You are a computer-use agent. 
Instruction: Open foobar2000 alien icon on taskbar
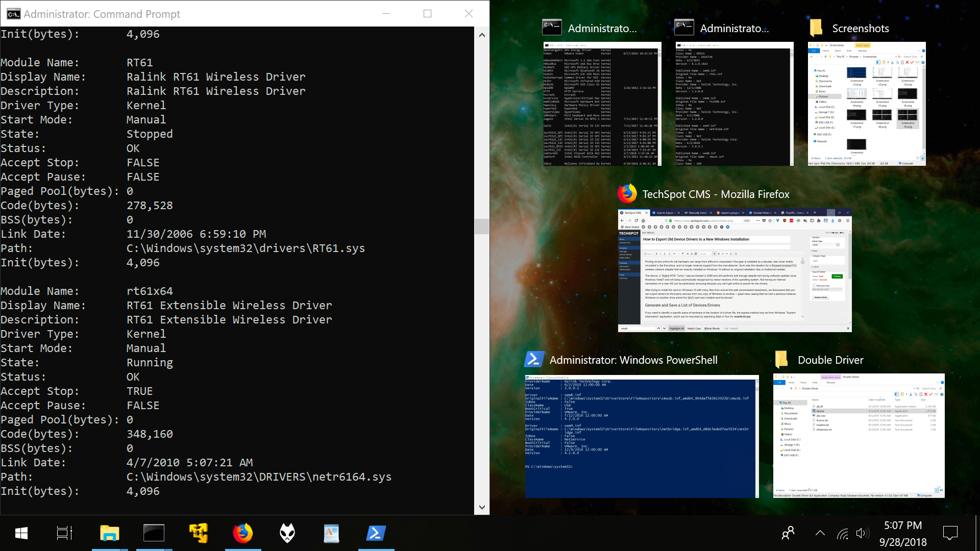coord(287,533)
